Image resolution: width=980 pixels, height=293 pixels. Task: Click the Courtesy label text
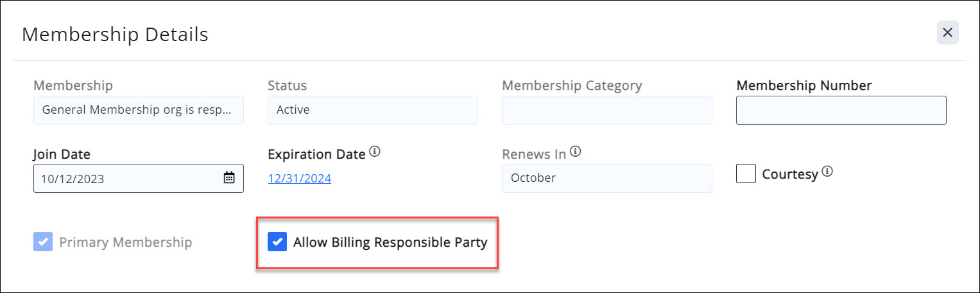pyautogui.click(x=789, y=174)
